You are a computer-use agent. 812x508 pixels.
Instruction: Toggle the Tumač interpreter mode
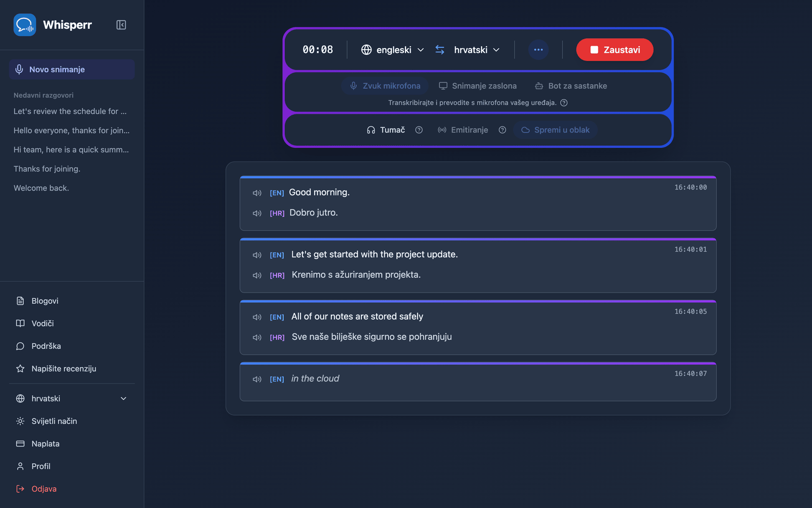coord(386,130)
